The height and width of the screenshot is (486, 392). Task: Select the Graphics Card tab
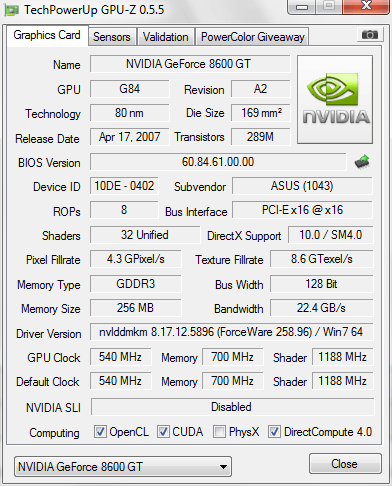click(47, 35)
